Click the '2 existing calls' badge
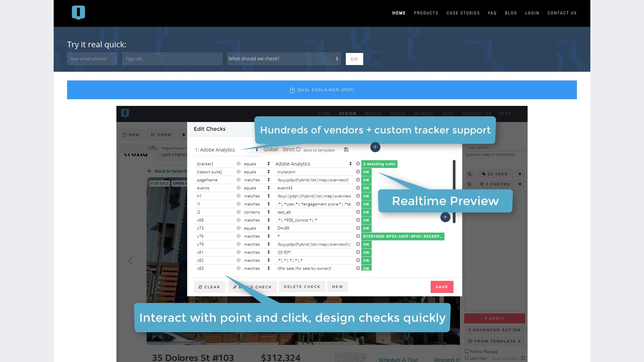 (379, 164)
